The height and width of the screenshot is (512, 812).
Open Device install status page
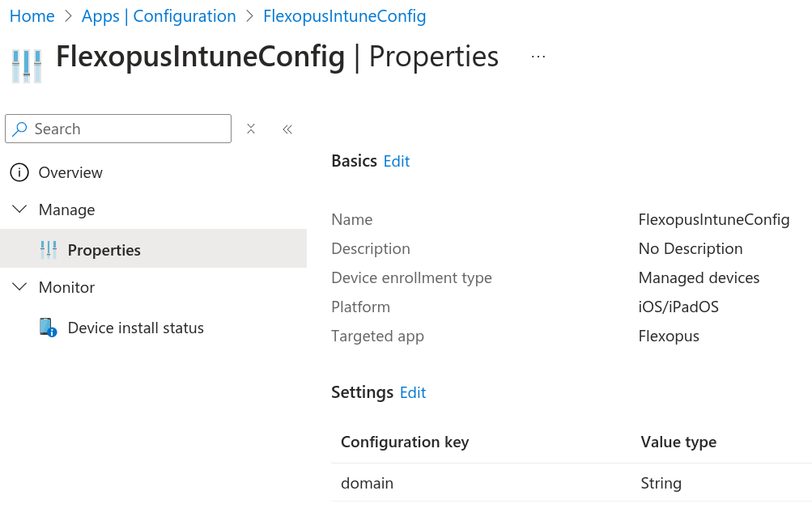[135, 328]
